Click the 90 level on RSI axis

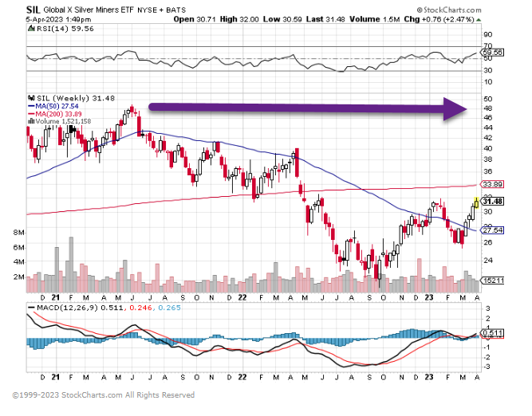tap(488, 34)
